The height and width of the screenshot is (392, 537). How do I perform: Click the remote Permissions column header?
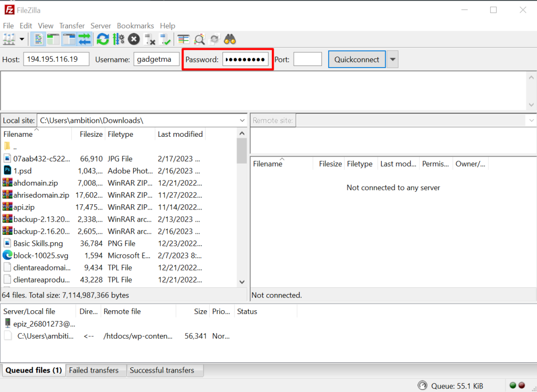click(x=435, y=164)
